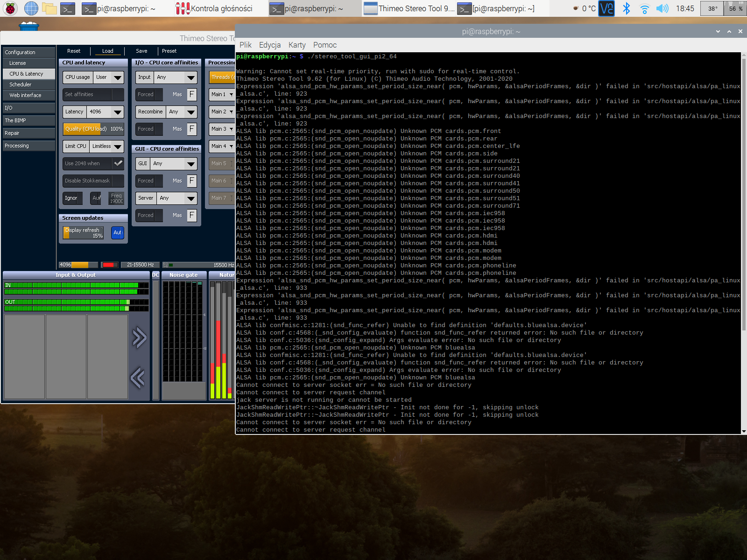Viewport: 747px width, 560px height.
Task: Toggle Forced under GUI affinity
Action: pyautogui.click(x=149, y=181)
